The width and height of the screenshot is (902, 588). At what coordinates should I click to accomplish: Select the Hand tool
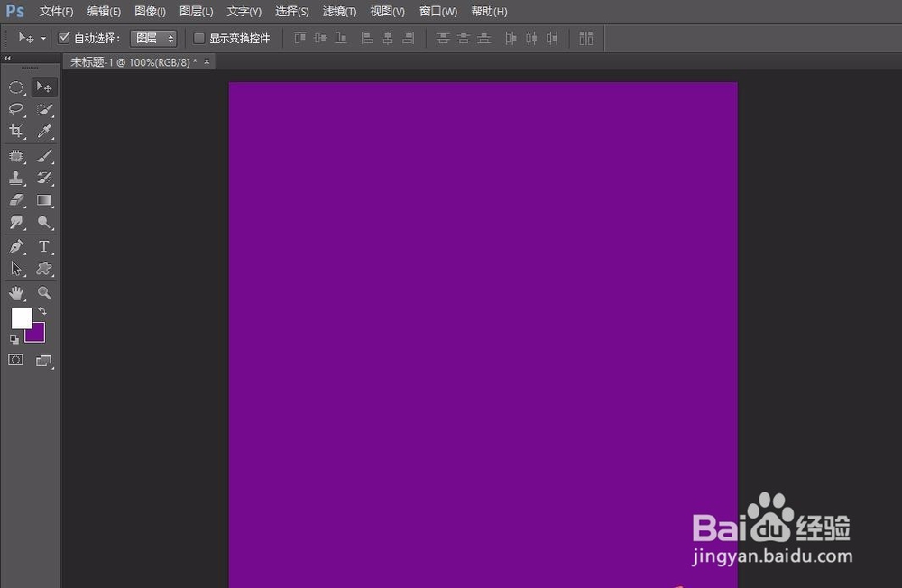[16, 293]
